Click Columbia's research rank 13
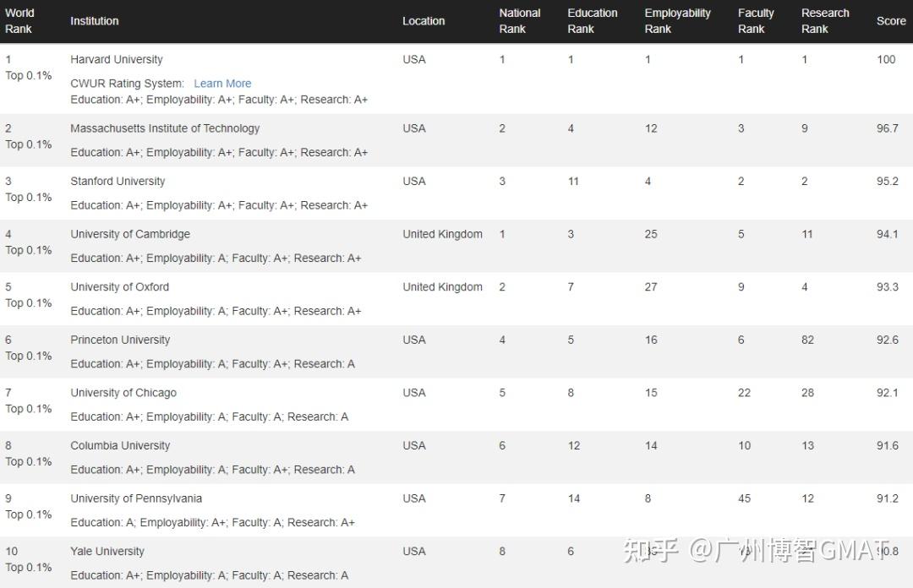Screen dimensions: 913x588 807,445
